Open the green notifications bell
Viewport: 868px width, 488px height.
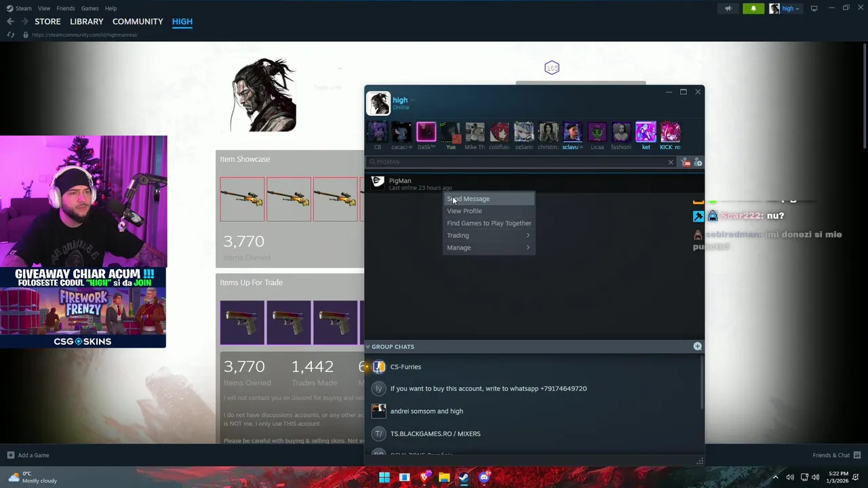click(x=753, y=9)
